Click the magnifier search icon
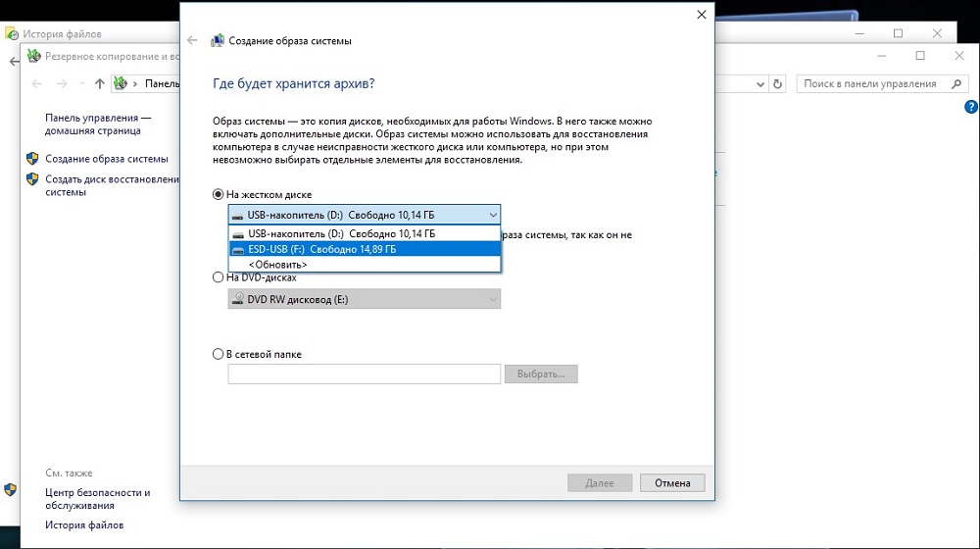Image resolution: width=980 pixels, height=549 pixels. [x=956, y=83]
